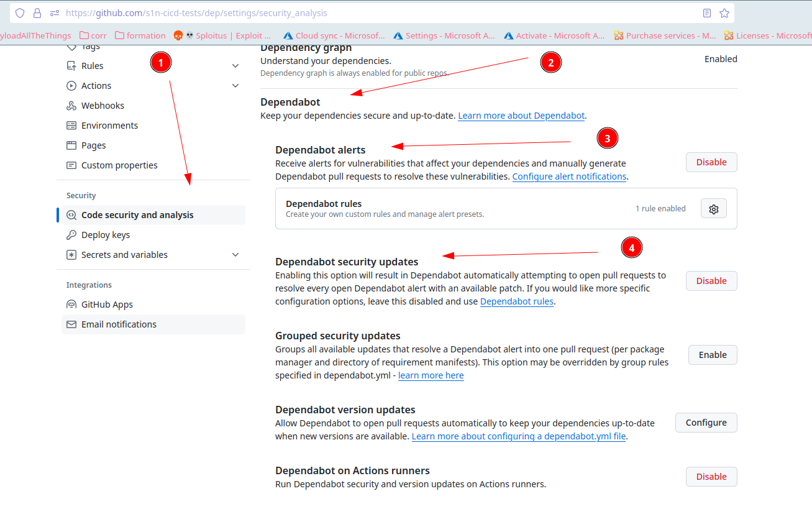The width and height of the screenshot is (812, 509).
Task: Disable Dependabot on Actions runners
Action: click(x=711, y=477)
